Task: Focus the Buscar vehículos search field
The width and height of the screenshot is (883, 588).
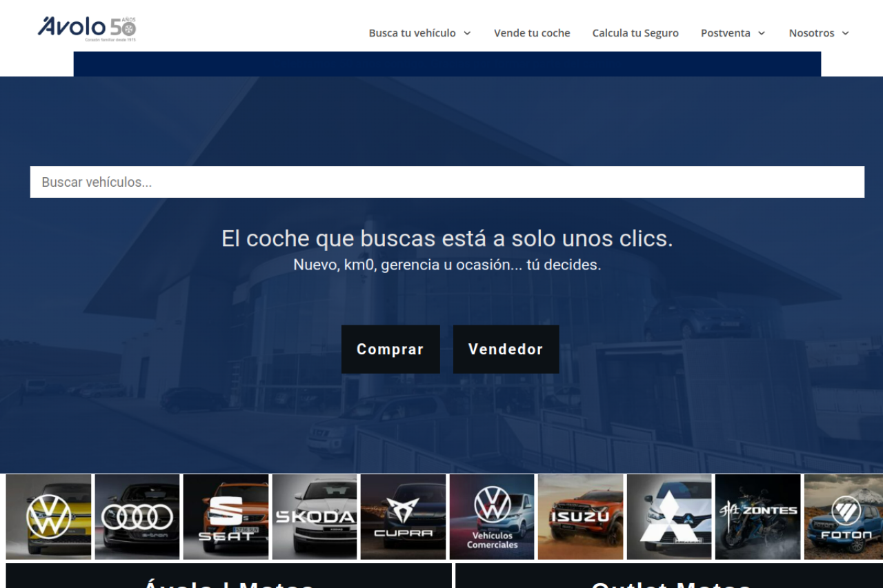Action: point(447,182)
